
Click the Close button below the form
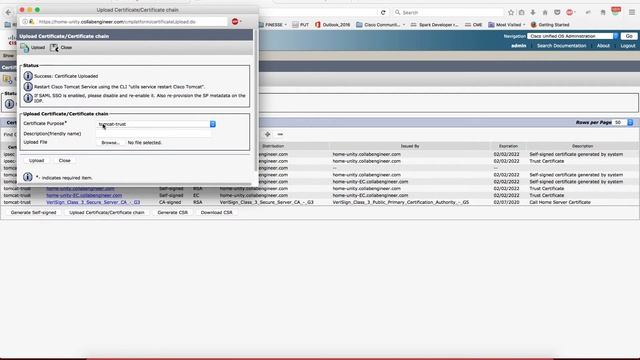[64, 160]
